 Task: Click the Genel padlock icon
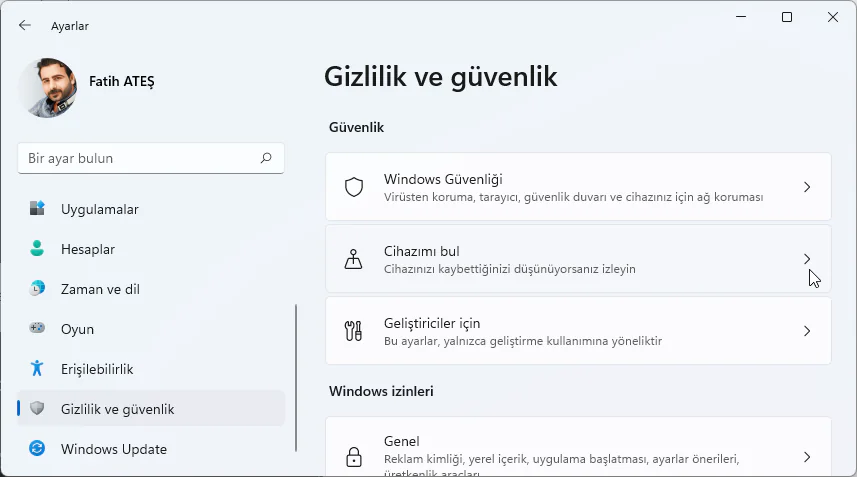tap(353, 457)
